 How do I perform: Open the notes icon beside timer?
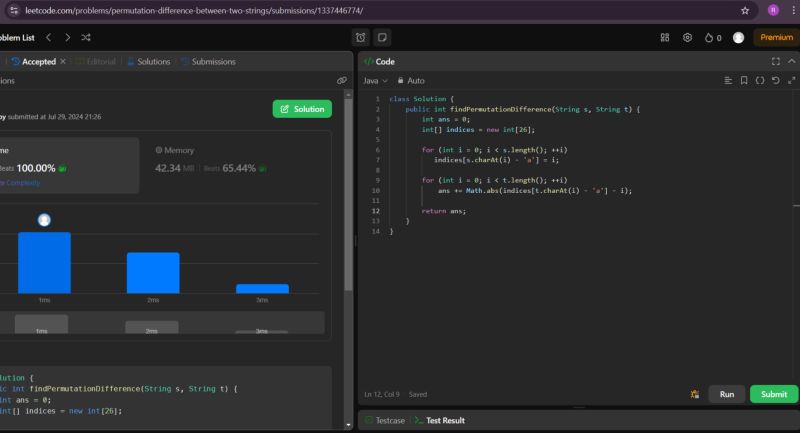tap(382, 37)
